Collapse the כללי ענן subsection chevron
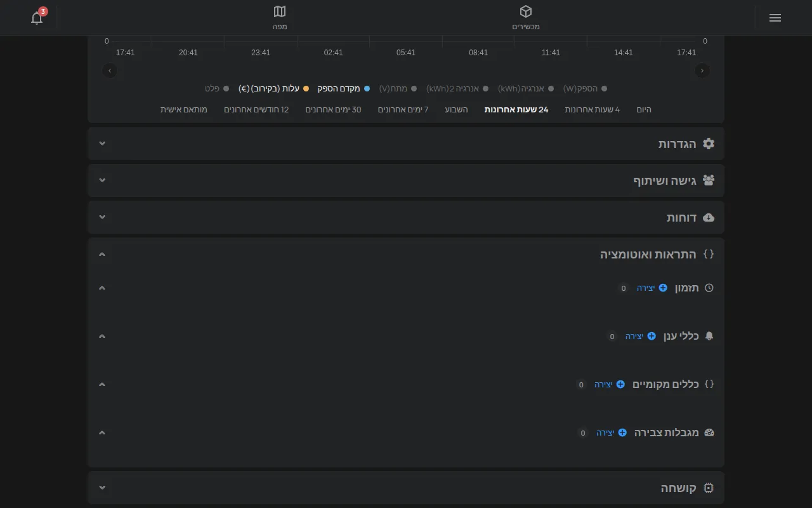Image resolution: width=812 pixels, height=508 pixels. 102,336
